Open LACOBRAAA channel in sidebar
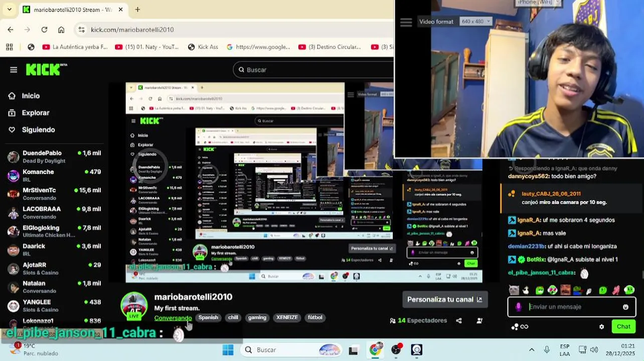The width and height of the screenshot is (644, 361). pos(54,213)
